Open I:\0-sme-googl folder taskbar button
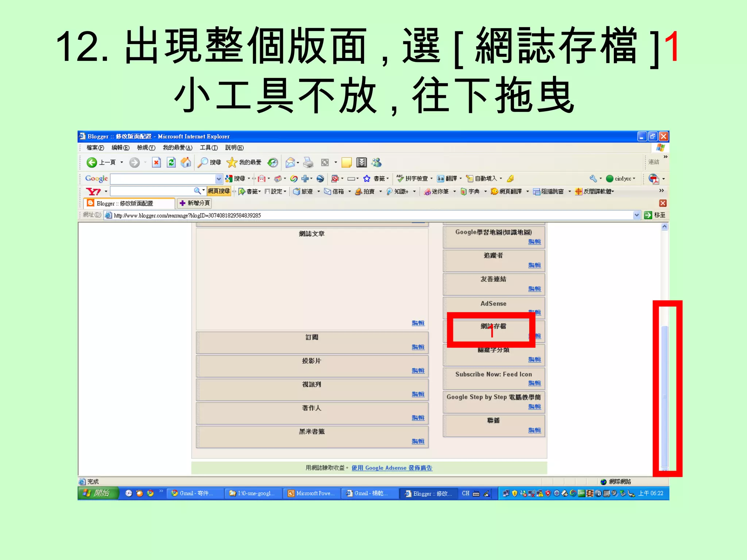The width and height of the screenshot is (747, 560). [x=253, y=493]
